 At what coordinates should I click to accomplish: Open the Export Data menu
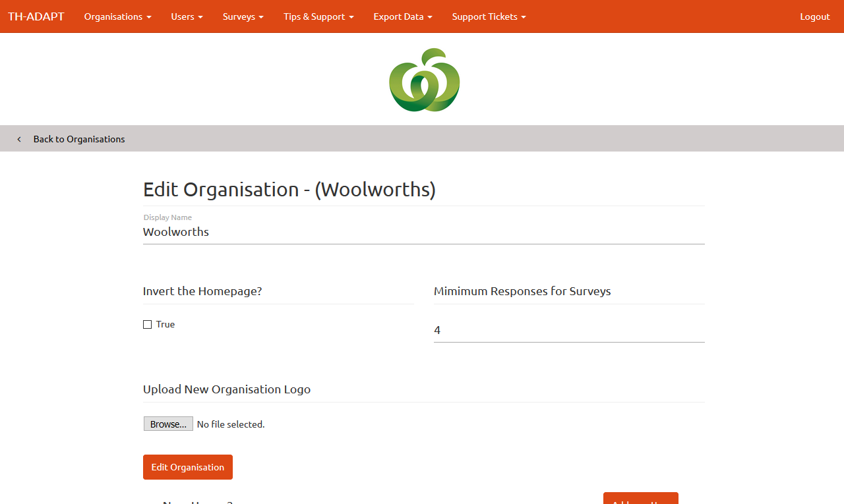click(403, 16)
